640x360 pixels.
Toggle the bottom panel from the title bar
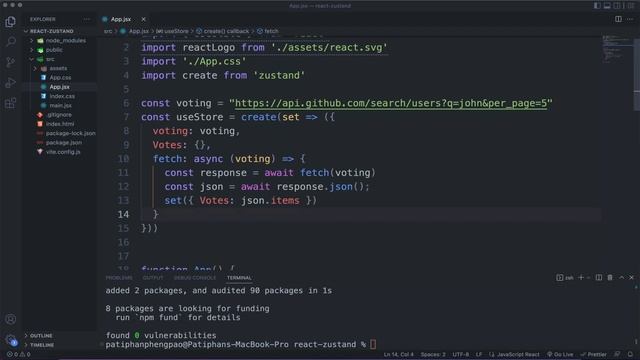pos(607,6)
